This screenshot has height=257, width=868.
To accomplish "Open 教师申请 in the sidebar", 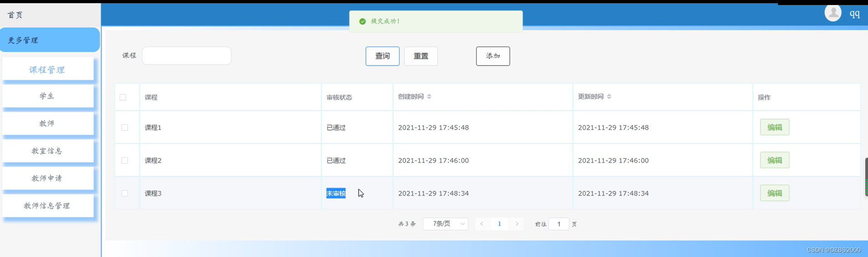I will (x=48, y=178).
